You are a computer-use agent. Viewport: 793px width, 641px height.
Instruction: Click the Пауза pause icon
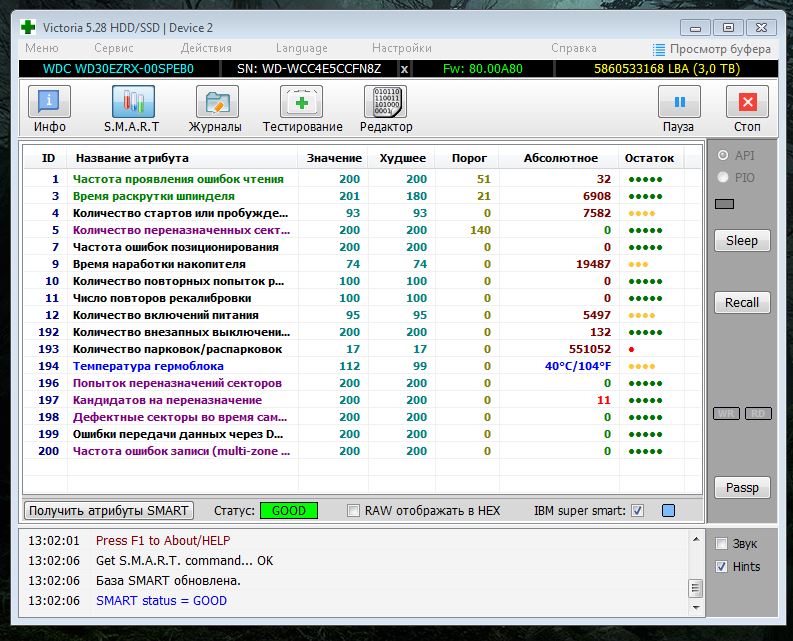[x=679, y=102]
